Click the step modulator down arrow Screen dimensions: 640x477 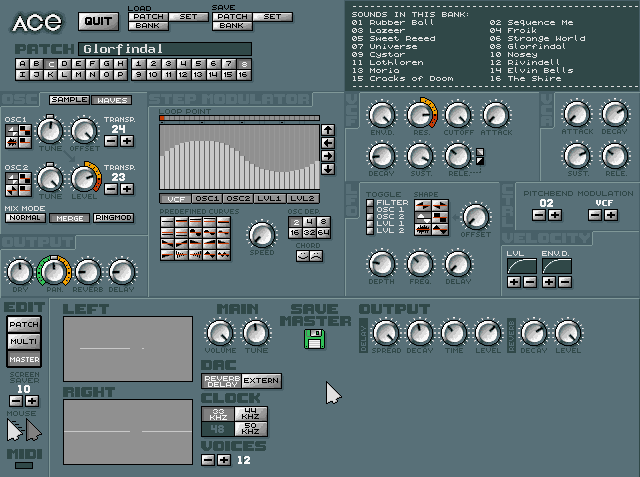pyautogui.click(x=328, y=170)
